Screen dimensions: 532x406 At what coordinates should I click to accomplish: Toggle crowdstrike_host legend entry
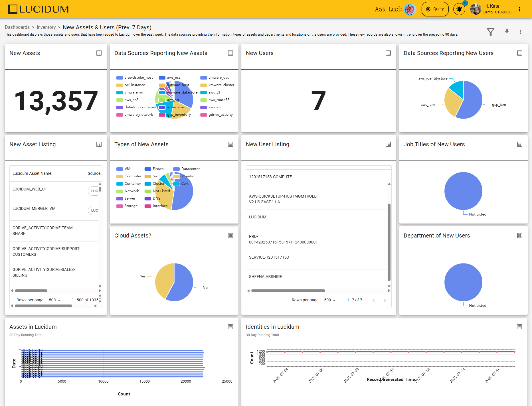click(x=135, y=78)
